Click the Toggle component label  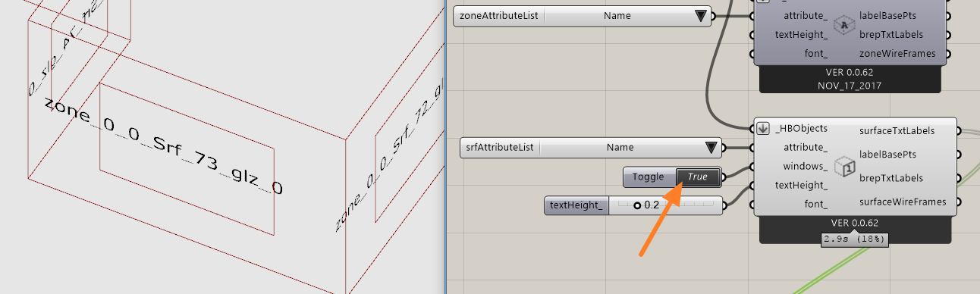[x=649, y=177]
